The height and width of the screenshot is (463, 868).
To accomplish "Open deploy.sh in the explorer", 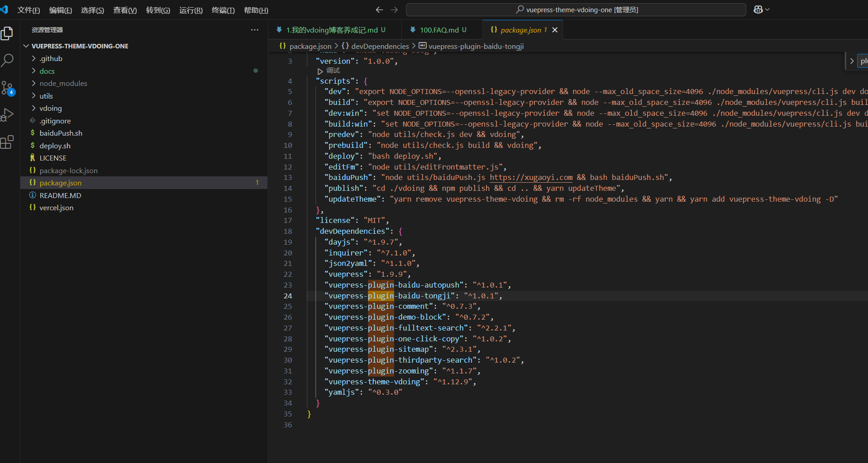I will click(x=144, y=146).
